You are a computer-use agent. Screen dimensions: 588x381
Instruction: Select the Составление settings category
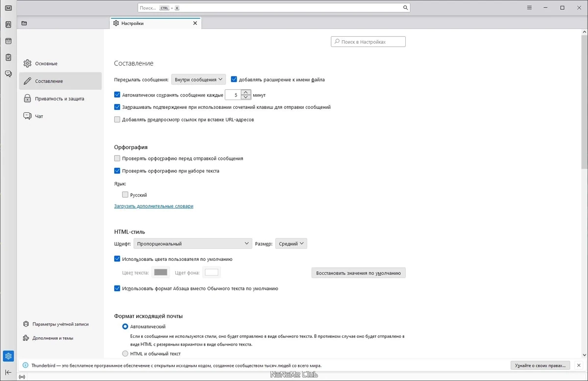pyautogui.click(x=60, y=81)
